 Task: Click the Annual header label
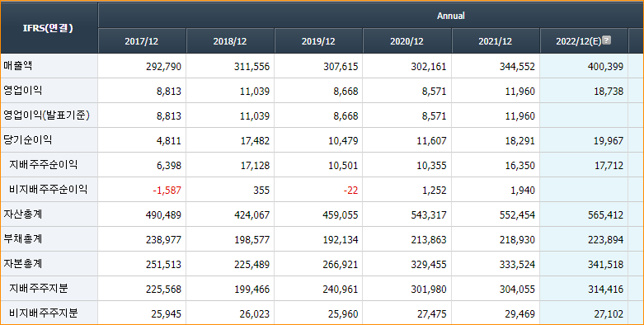(450, 16)
